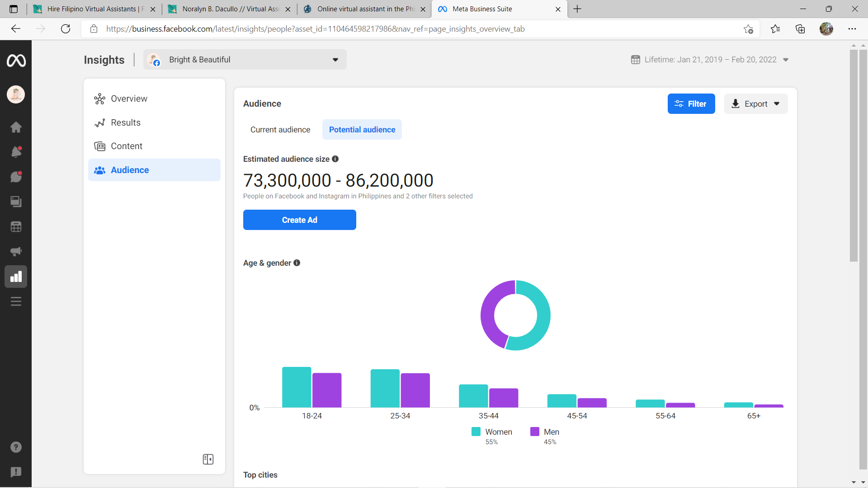868x488 pixels.
Task: Switch to Current audience tab
Action: pos(280,130)
